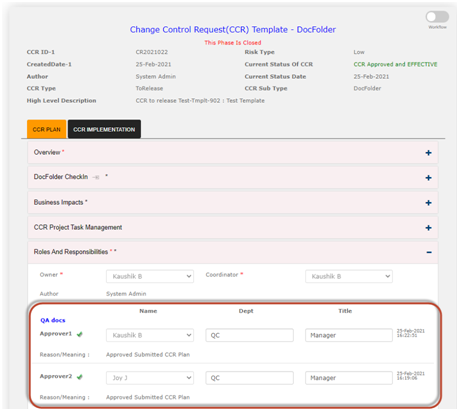Click the High Level Description value text
This screenshot has height=411, width=459.
[x=200, y=101]
